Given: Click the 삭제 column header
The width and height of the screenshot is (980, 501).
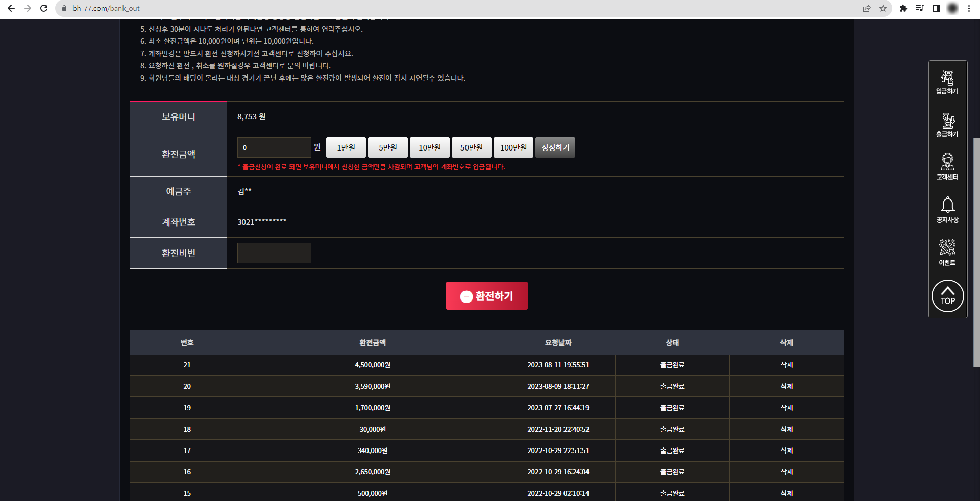Looking at the screenshot, I should (x=787, y=343).
